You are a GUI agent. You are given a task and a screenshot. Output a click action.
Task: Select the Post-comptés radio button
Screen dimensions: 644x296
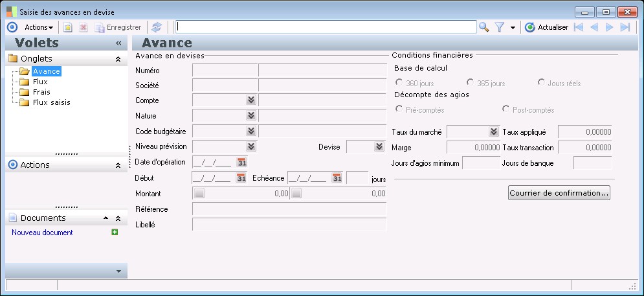click(505, 109)
